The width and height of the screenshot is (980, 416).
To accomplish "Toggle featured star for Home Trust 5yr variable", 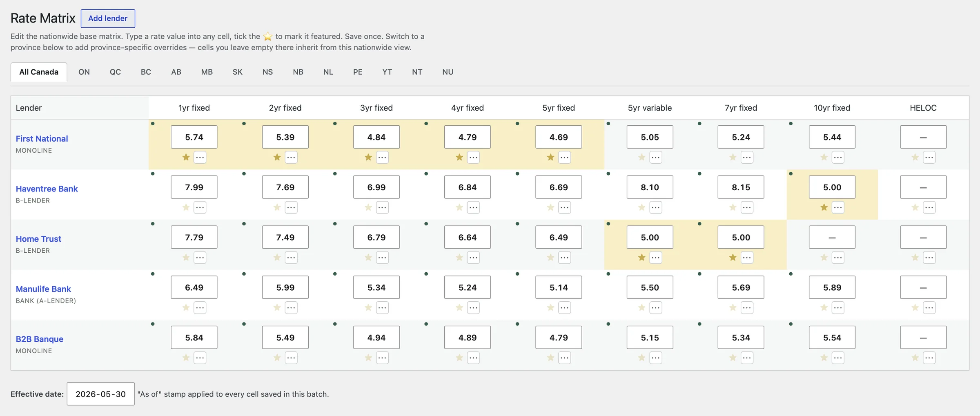I will 641,258.
